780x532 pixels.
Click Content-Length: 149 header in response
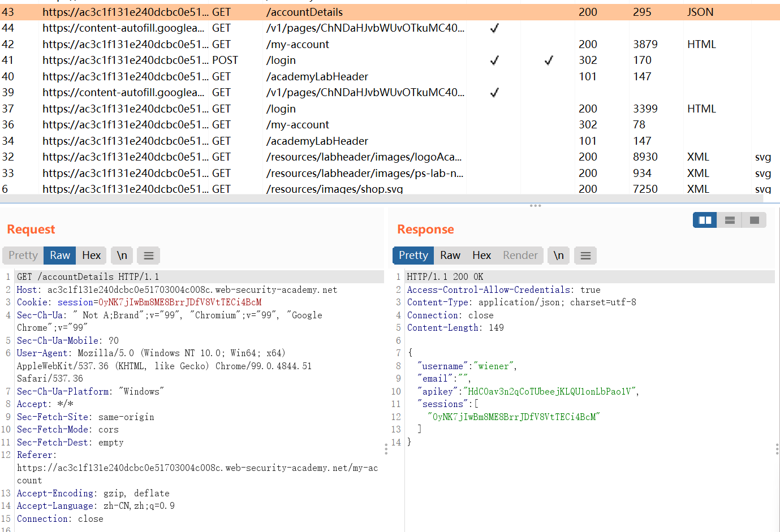[x=455, y=327]
